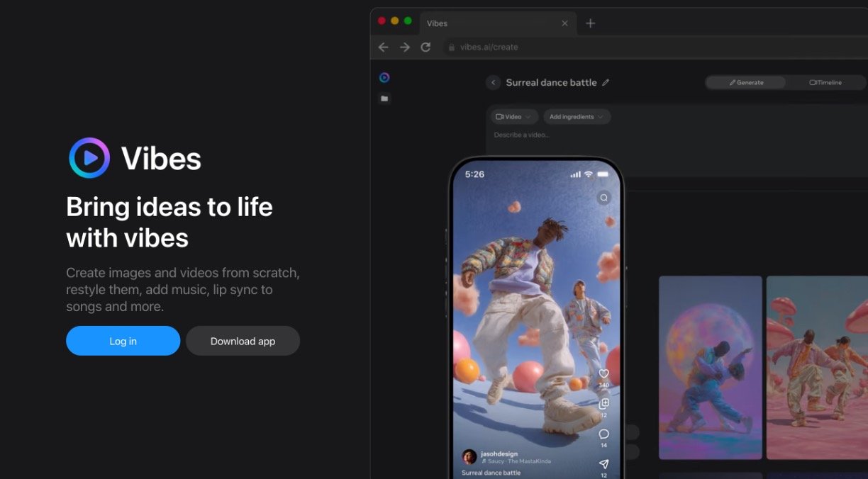Open a new browser tab
Image resolution: width=868 pixels, height=479 pixels.
[590, 23]
